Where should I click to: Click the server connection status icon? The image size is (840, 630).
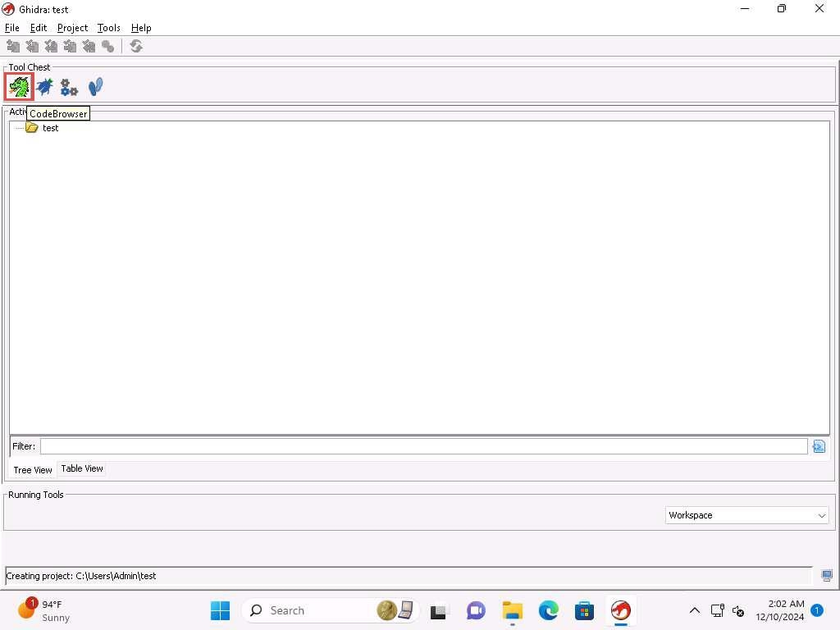(x=826, y=576)
